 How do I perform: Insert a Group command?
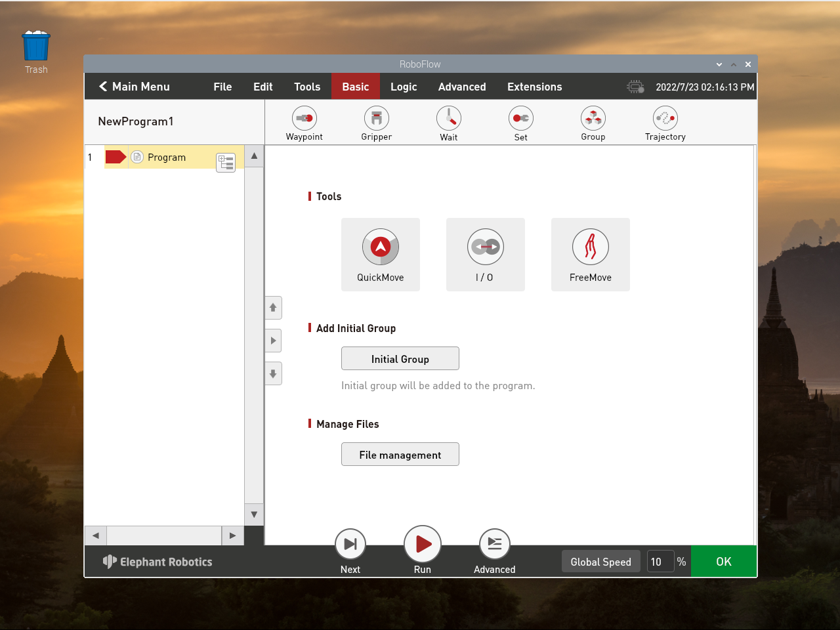tap(593, 123)
